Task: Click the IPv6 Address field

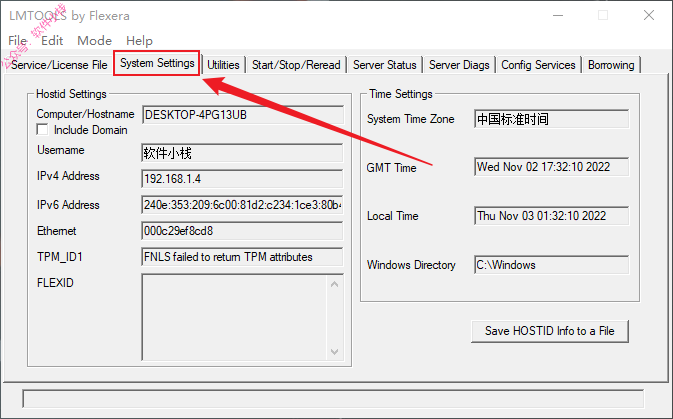Action: pos(243,205)
